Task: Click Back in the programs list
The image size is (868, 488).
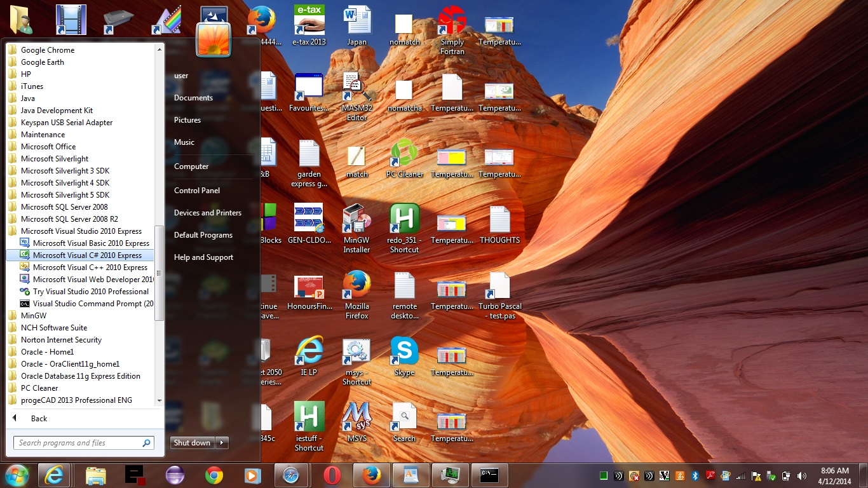Action: coord(39,419)
